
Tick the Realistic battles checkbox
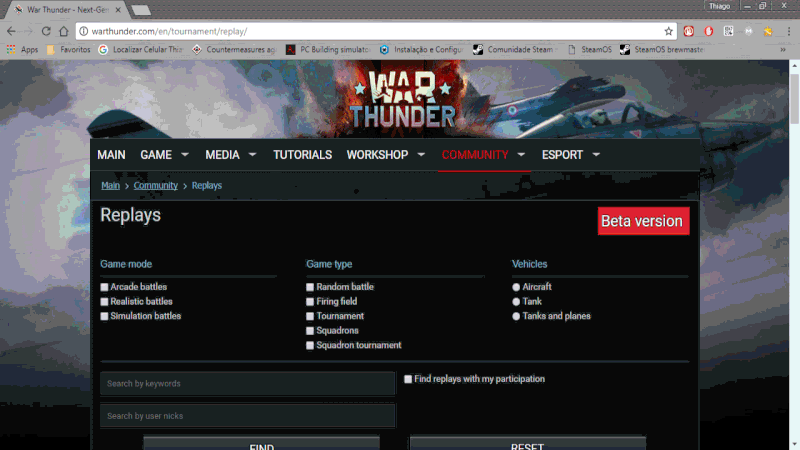point(104,302)
